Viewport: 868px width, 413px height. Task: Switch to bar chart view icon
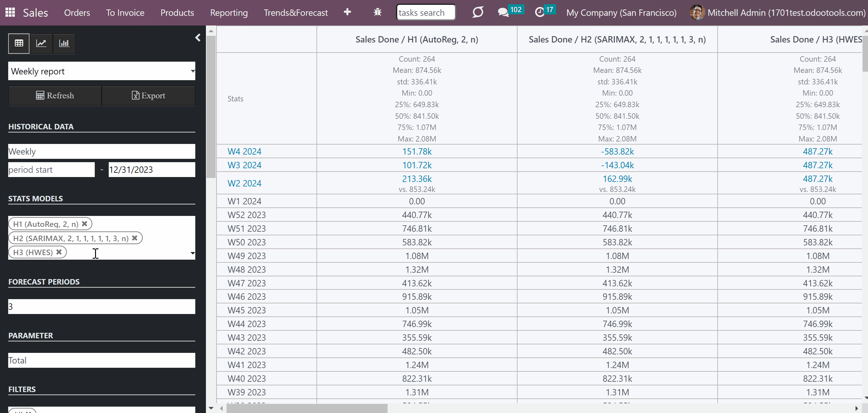coord(64,43)
